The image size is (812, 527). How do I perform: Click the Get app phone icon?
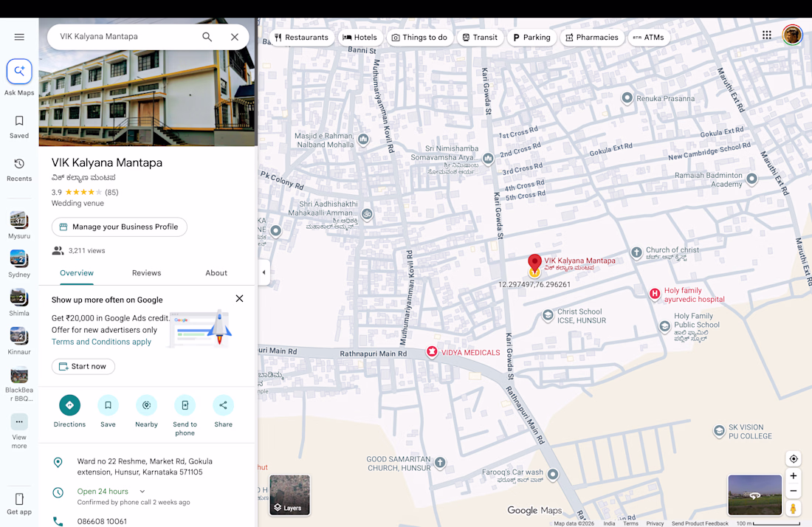pos(19,499)
